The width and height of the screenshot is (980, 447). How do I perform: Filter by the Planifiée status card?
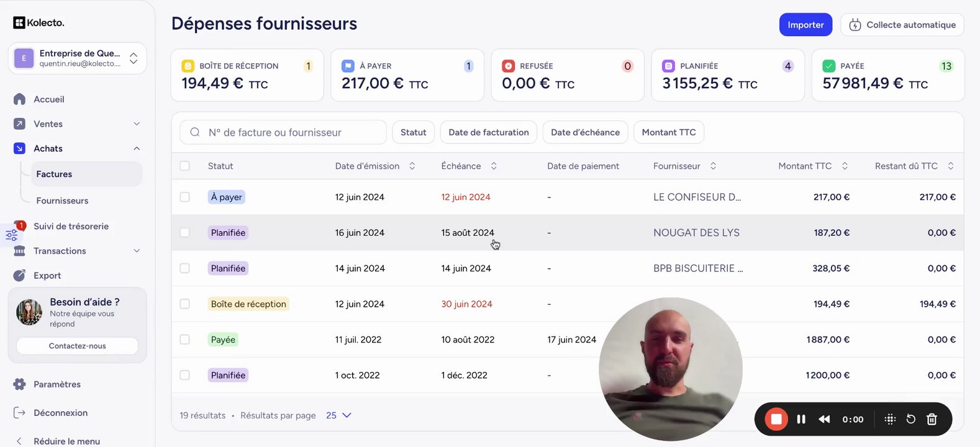[727, 75]
